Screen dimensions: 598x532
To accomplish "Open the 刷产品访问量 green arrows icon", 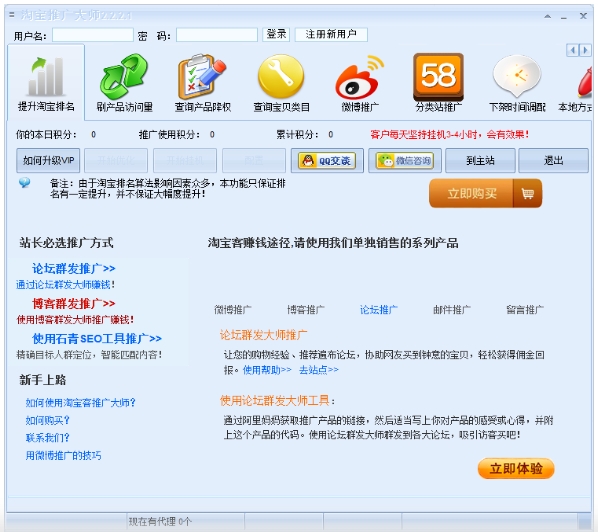I will pos(124,77).
